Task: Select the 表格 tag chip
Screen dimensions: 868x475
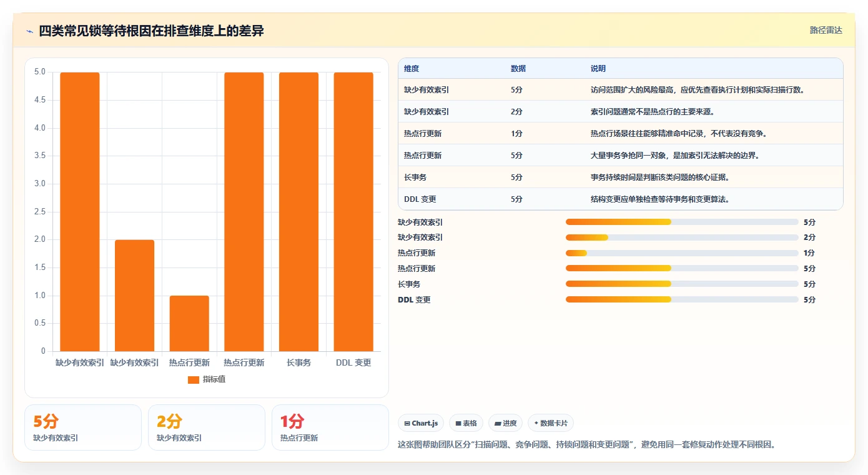Action: click(466, 423)
